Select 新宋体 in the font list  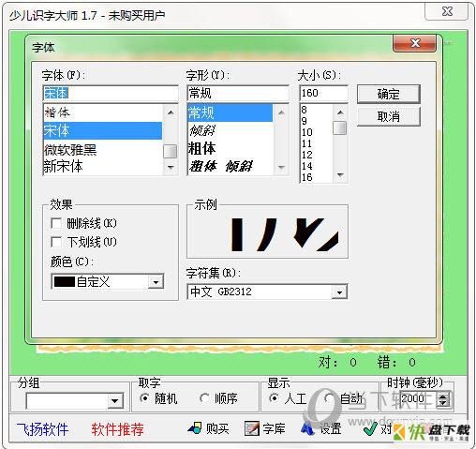coord(103,167)
